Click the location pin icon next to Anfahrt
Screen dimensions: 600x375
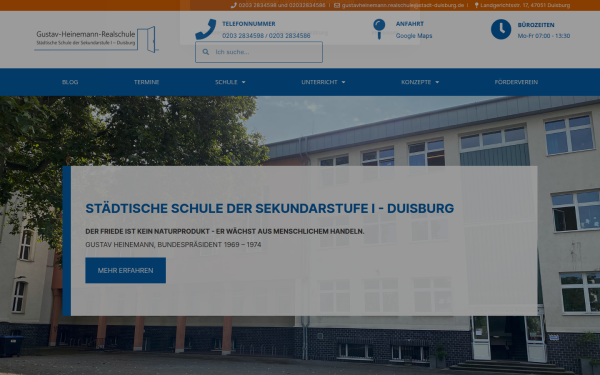point(379,29)
